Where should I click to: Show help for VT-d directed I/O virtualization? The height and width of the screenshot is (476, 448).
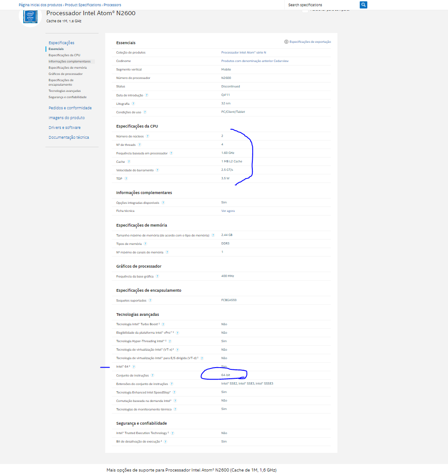[x=202, y=358]
